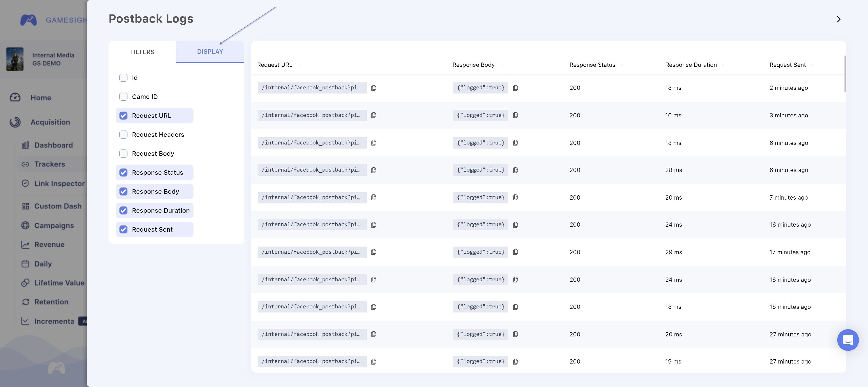The image size is (868, 387).
Task: Enable the Request Headers checkbox
Action: [123, 135]
